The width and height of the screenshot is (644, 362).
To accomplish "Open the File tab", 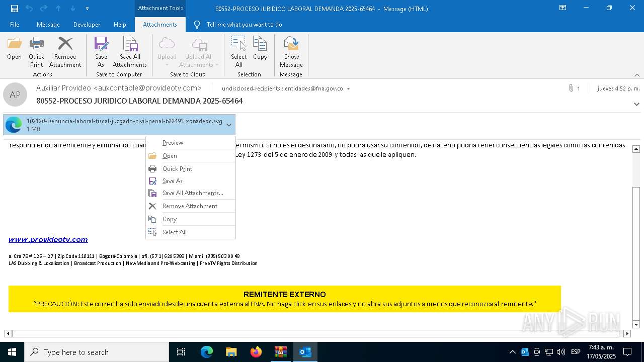I will pyautogui.click(x=15, y=25).
